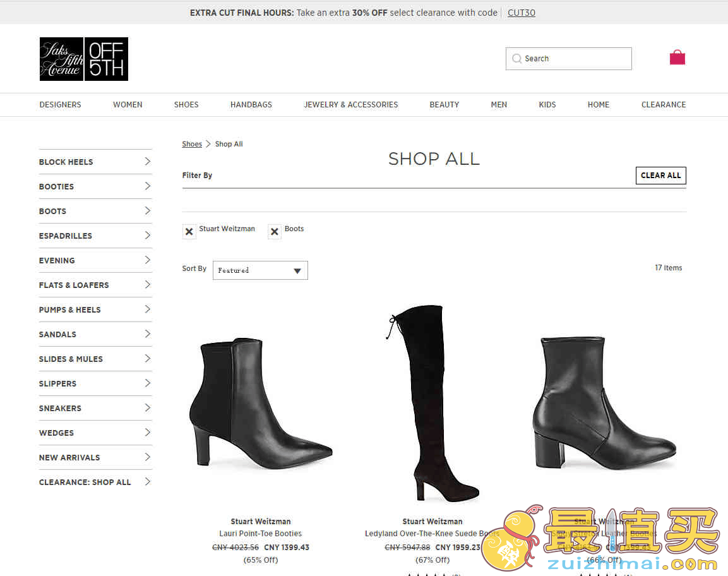728x576 pixels.
Task: Click the Stuart Weitzman brand above Lauri Booties
Action: pyautogui.click(x=261, y=521)
